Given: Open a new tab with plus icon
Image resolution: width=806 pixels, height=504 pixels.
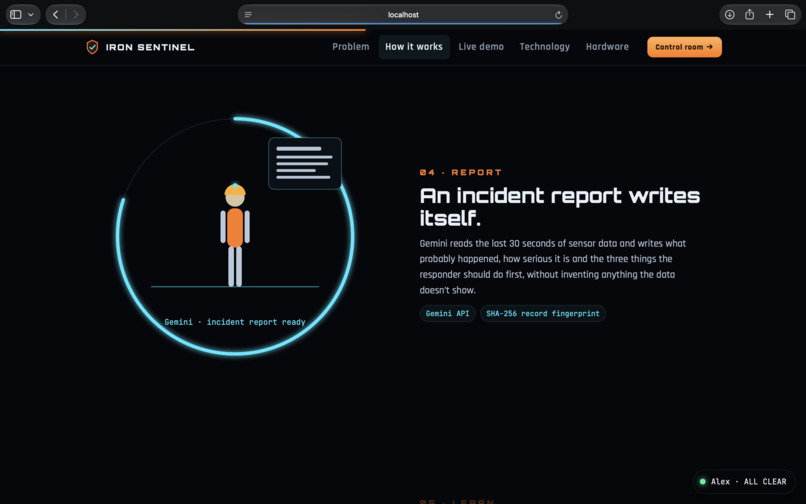Looking at the screenshot, I should coord(770,14).
